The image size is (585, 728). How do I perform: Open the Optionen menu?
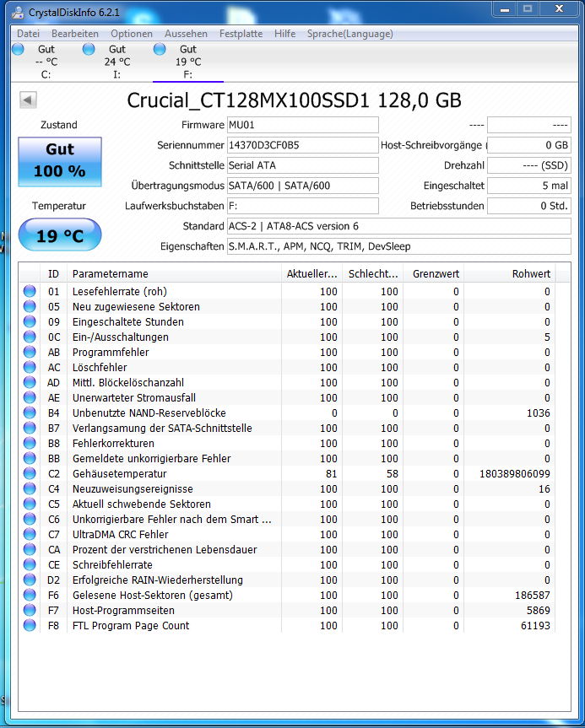(x=132, y=34)
